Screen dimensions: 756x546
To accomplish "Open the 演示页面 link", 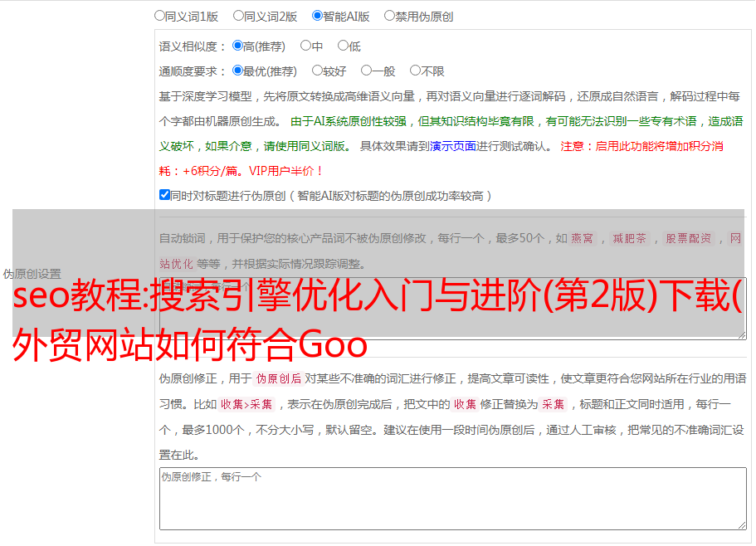I will [453, 146].
